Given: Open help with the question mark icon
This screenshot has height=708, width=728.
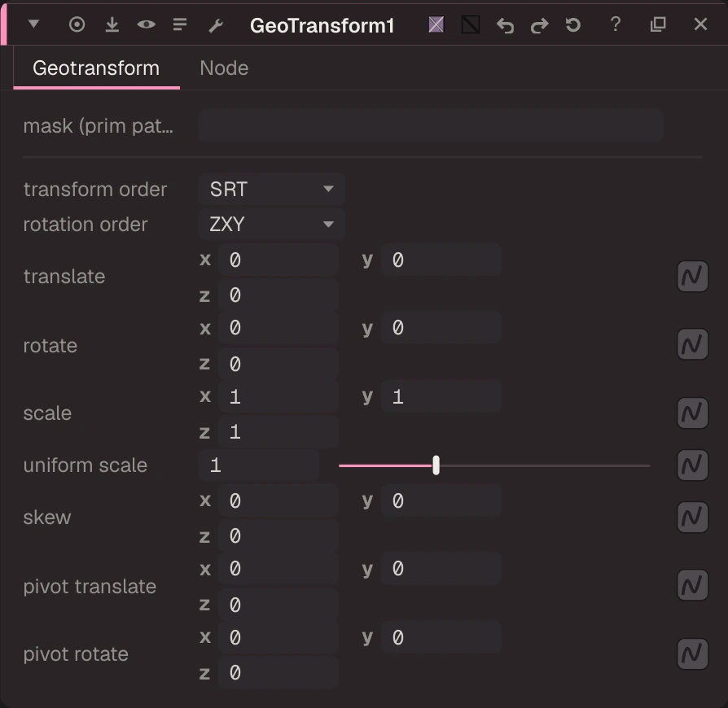Looking at the screenshot, I should tap(615, 24).
